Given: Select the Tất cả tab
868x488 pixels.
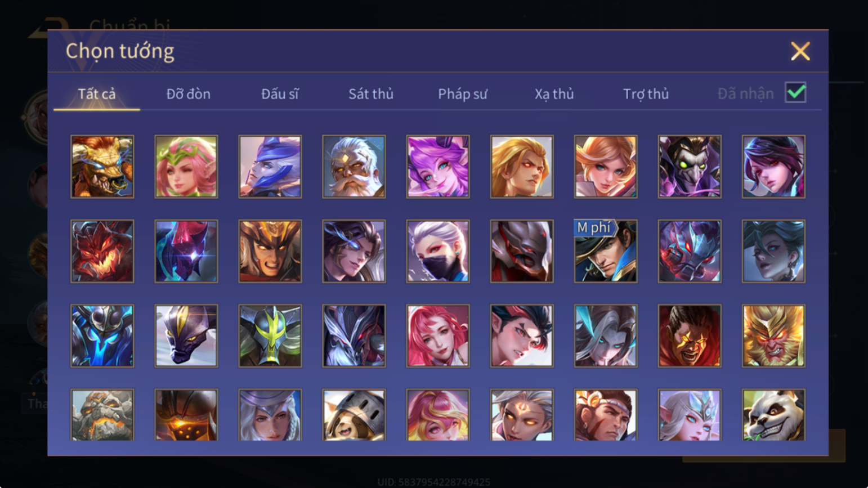Looking at the screenshot, I should click(x=97, y=93).
